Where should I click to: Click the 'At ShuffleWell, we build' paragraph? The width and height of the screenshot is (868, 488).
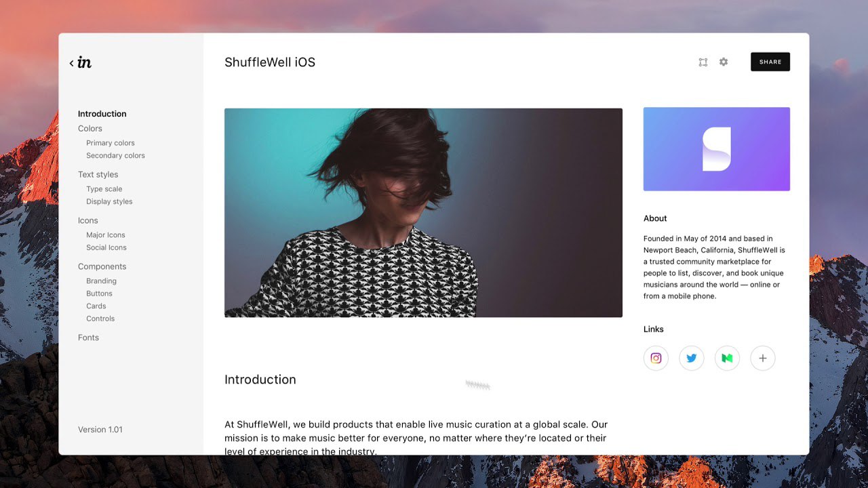point(416,438)
